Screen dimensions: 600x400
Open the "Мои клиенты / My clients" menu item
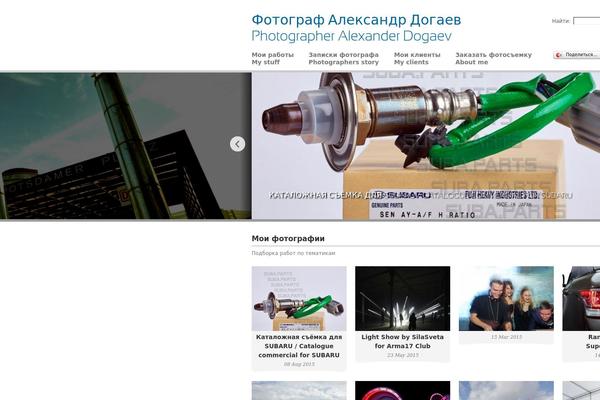click(417, 58)
